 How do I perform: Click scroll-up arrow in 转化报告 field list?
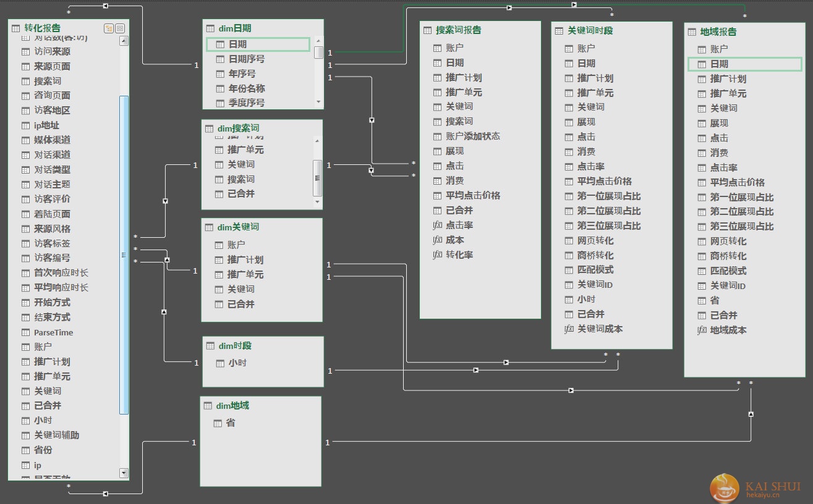pos(124,41)
